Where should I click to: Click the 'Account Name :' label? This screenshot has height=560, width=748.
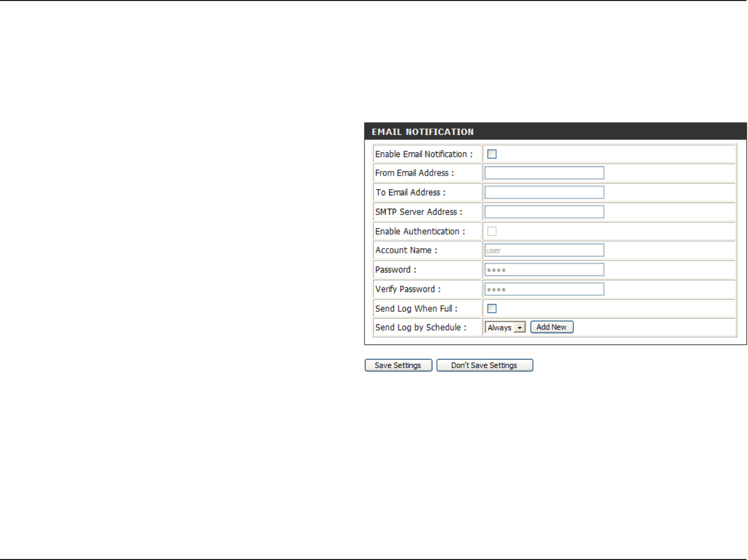406,250
